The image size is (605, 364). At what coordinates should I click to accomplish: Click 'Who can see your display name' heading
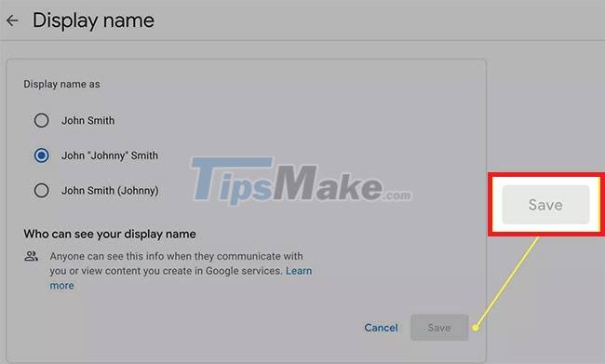point(110,234)
